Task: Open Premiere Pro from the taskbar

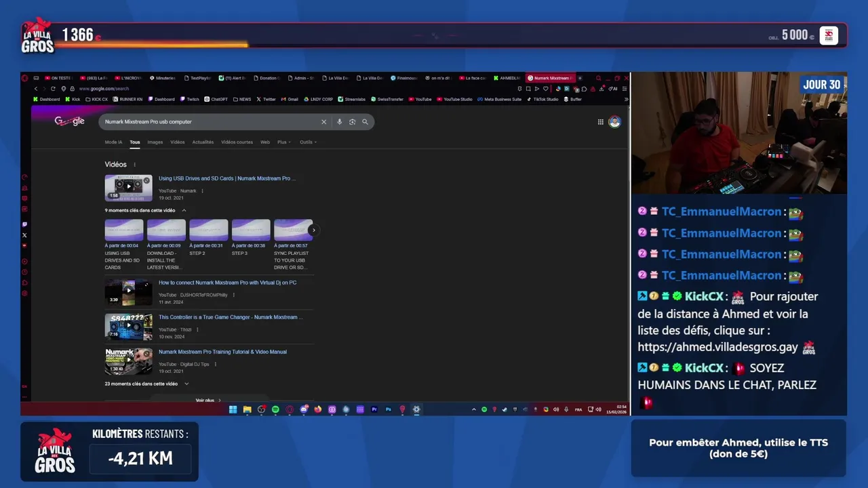Action: point(374,409)
